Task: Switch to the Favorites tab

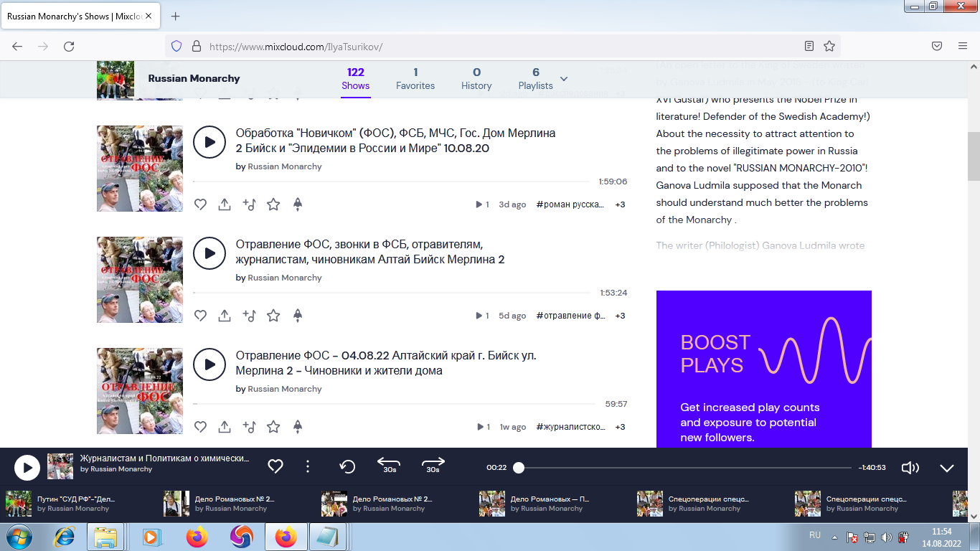Action: click(415, 78)
